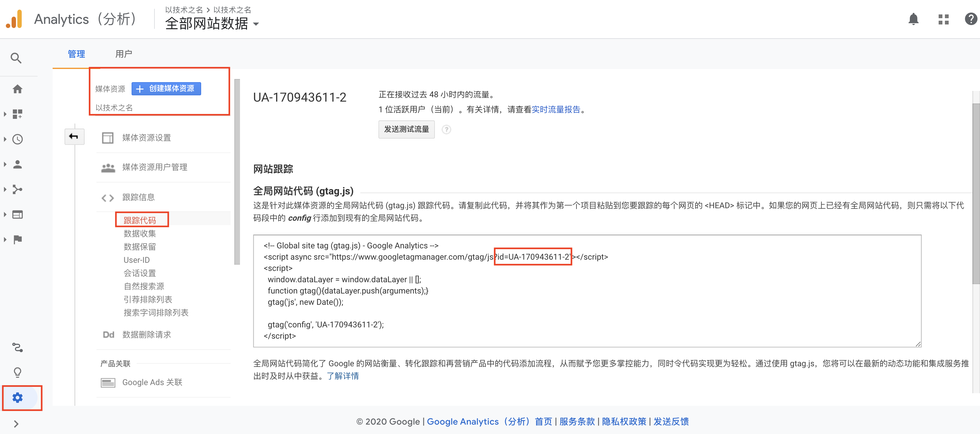Open Realtime reports clock icon

[x=18, y=139]
